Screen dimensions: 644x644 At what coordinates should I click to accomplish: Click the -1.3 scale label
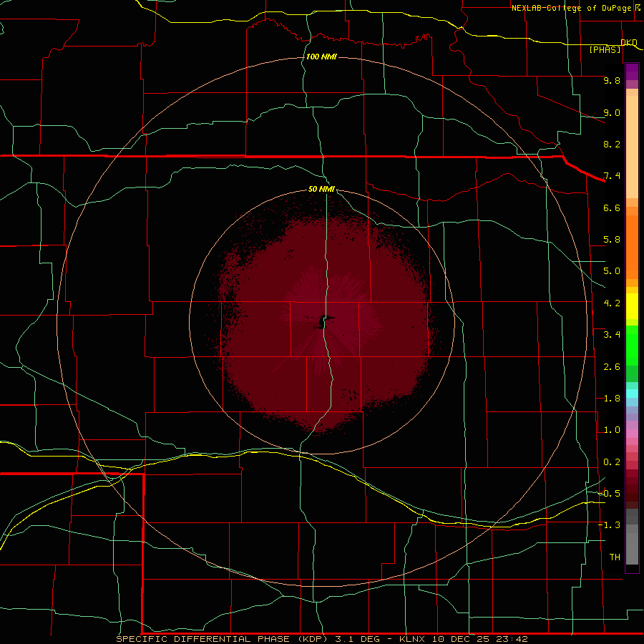click(x=609, y=525)
